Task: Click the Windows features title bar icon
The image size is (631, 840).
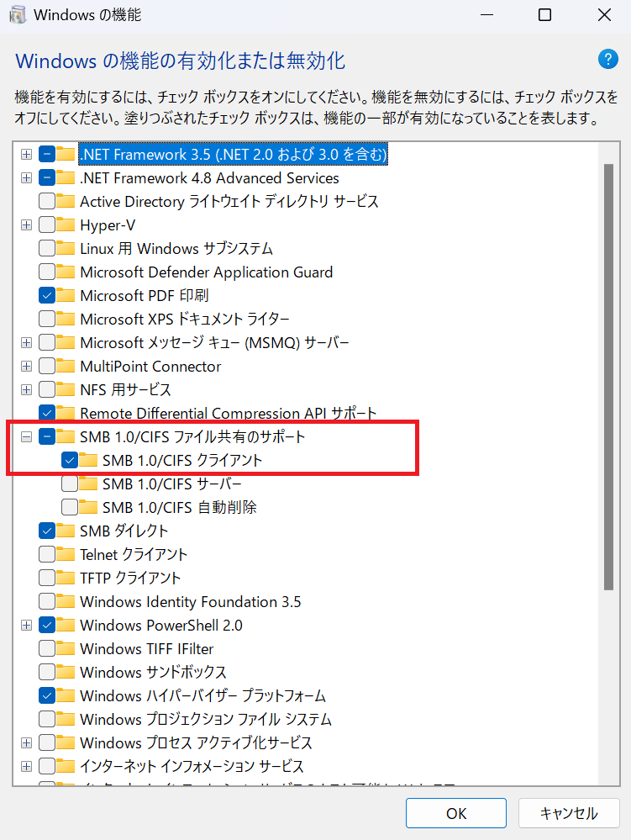Action: 18,15
